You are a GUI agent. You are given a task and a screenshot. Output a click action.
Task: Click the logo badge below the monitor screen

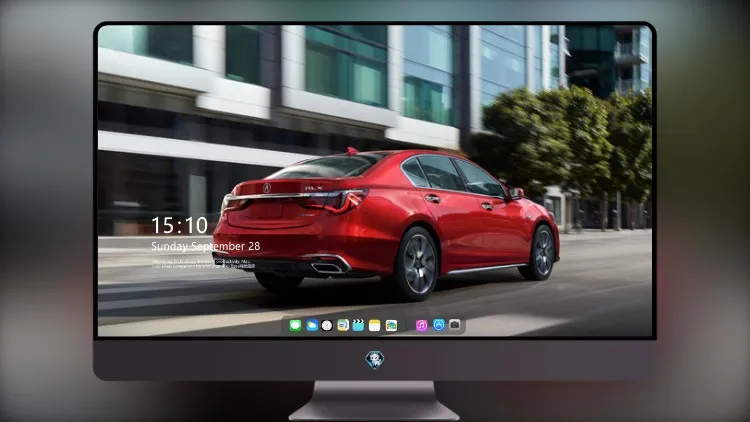click(x=375, y=360)
